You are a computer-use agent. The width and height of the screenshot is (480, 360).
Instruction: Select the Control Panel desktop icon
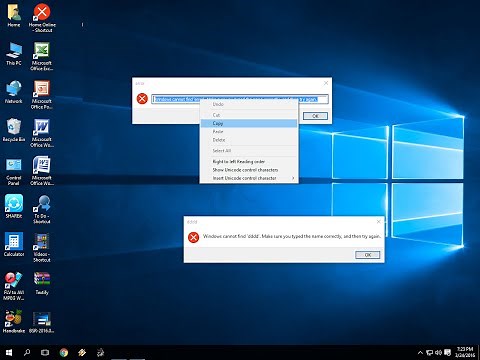point(14,171)
